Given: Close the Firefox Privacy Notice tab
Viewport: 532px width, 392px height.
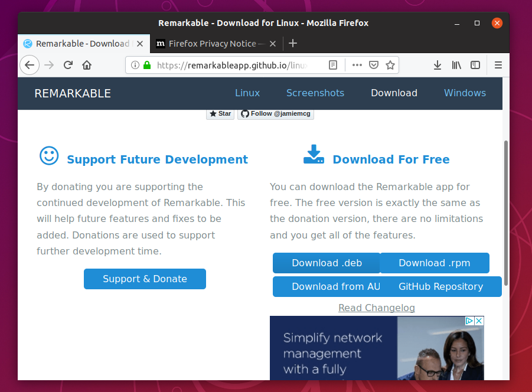Looking at the screenshot, I should [x=272, y=44].
